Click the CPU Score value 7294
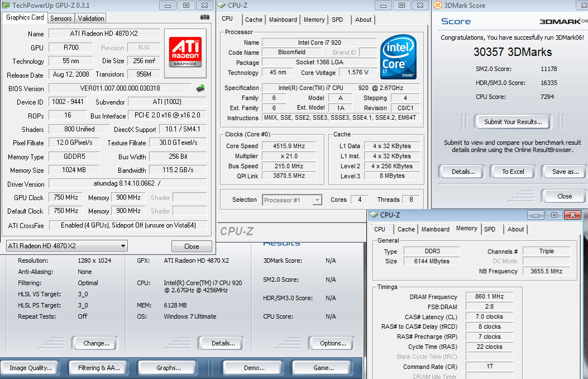The height and width of the screenshot is (379, 588). point(547,97)
